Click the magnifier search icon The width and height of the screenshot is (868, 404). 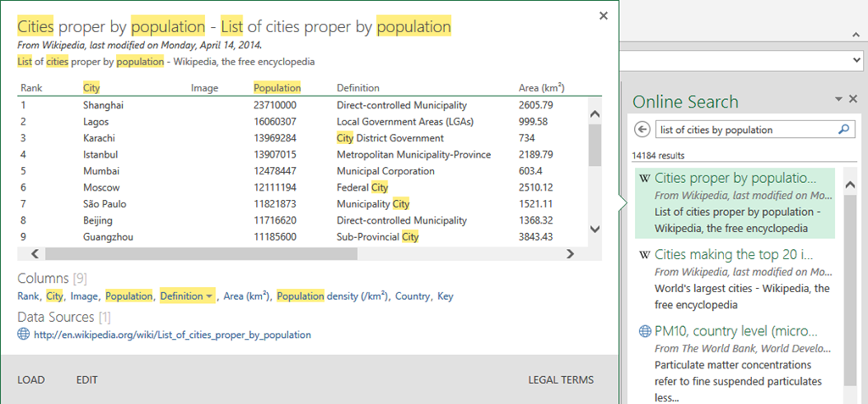(843, 130)
